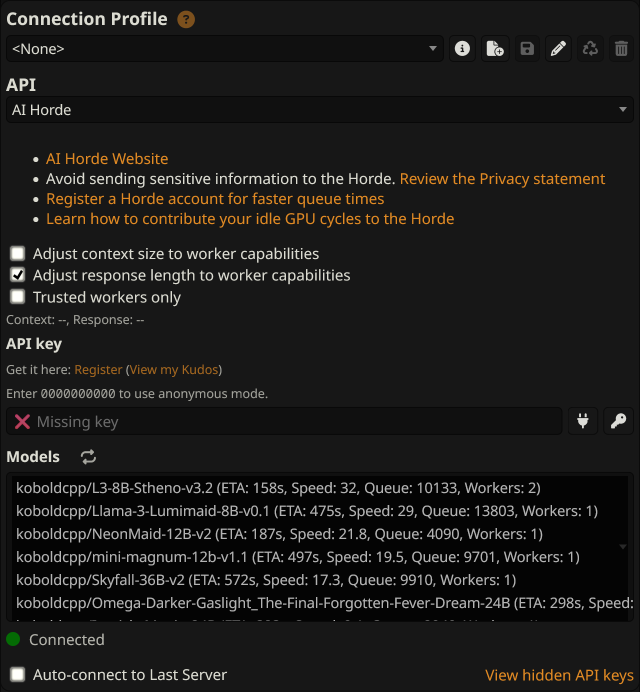Refresh the Models list icon
Viewport: 640px width, 692px height.
point(88,457)
